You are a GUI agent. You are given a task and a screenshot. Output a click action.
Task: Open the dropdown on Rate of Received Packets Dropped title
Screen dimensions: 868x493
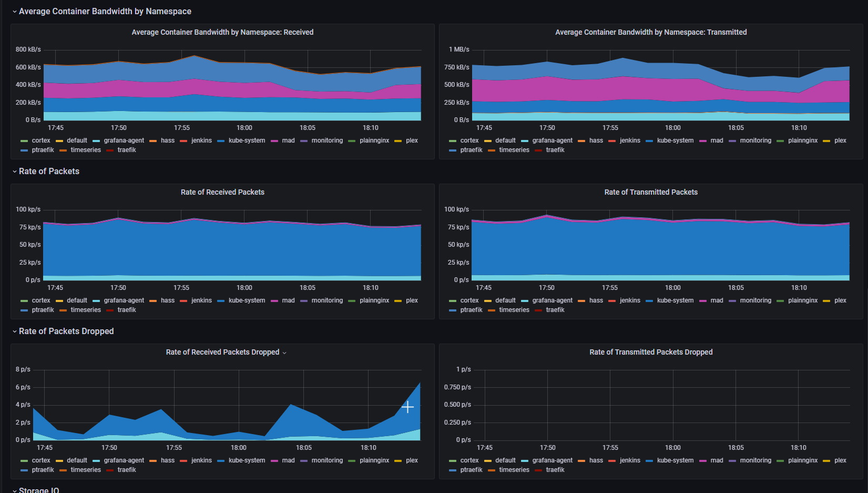point(284,353)
